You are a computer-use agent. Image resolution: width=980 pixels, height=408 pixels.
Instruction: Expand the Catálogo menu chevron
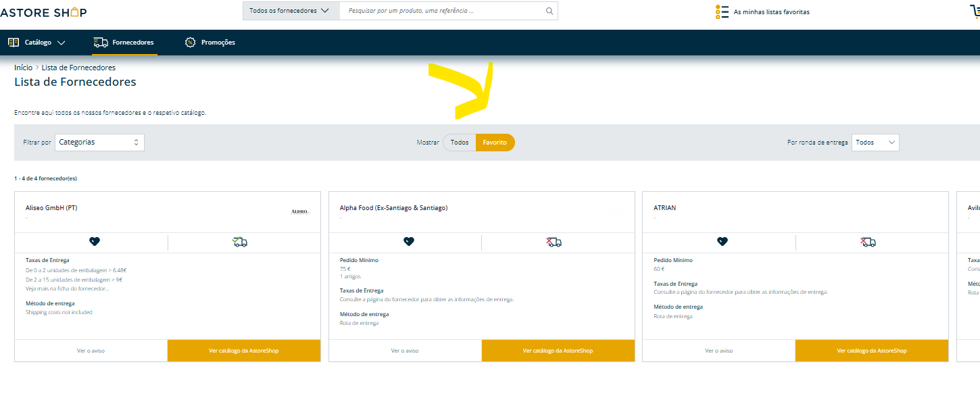click(x=62, y=43)
